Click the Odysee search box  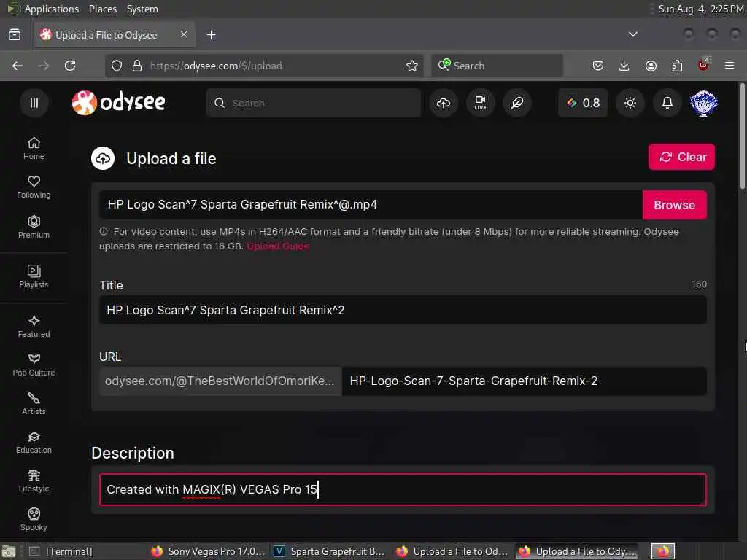pyautogui.click(x=314, y=103)
